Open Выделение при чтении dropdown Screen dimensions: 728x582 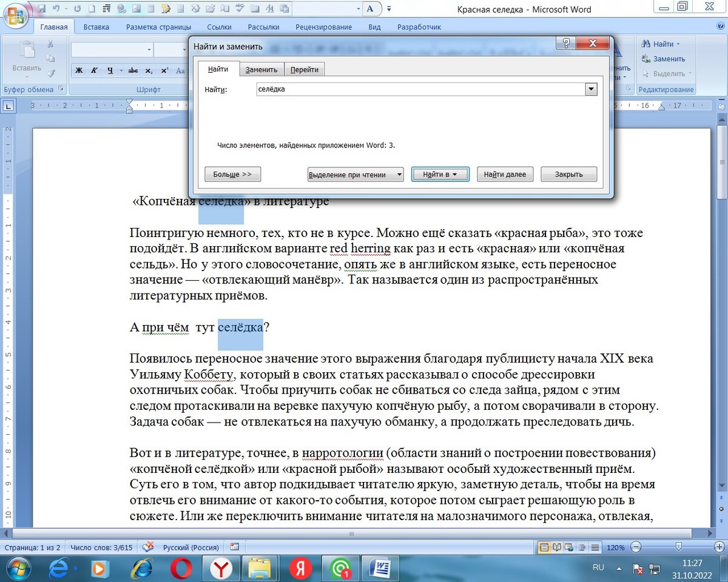point(356,174)
